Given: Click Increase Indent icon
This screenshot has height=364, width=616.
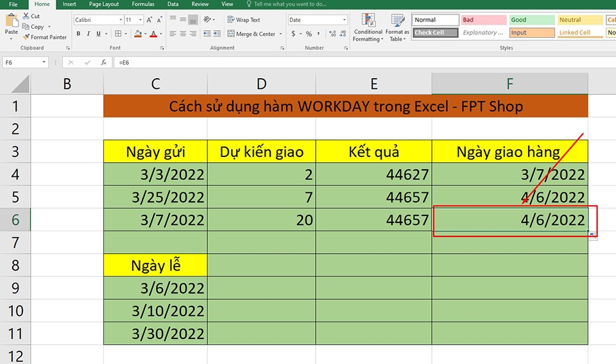Looking at the screenshot, I should coord(217,34).
